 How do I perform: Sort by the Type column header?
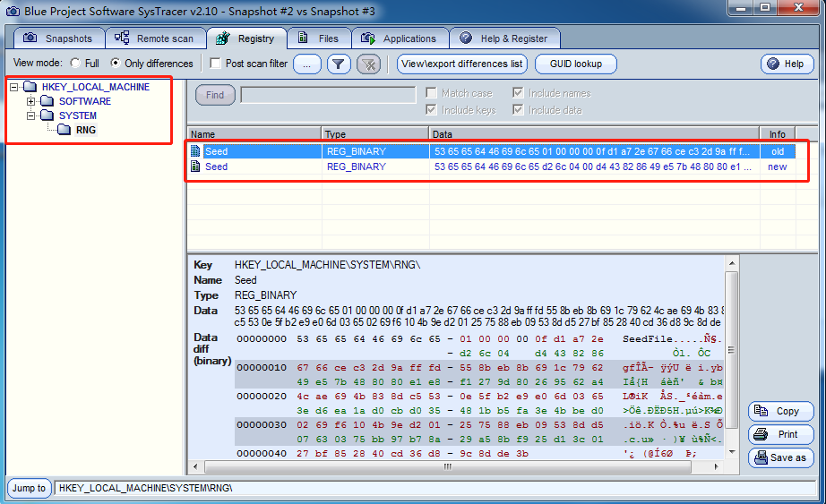[375, 134]
